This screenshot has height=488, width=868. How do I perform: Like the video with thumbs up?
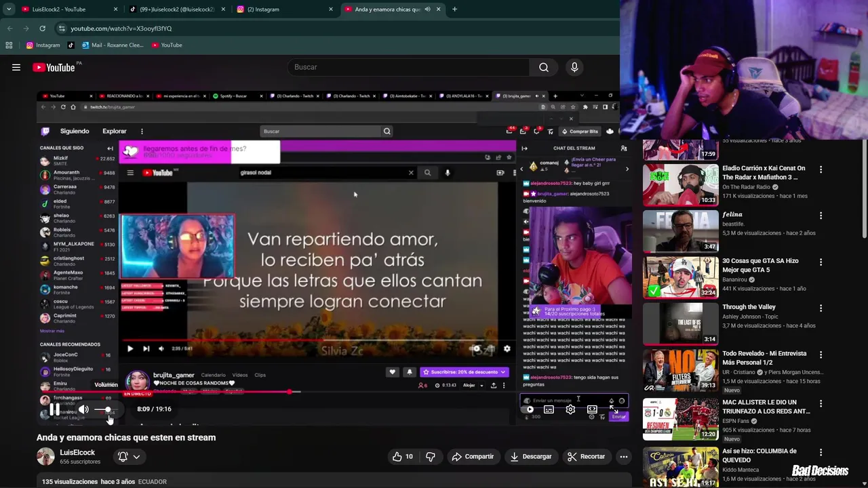(403, 457)
